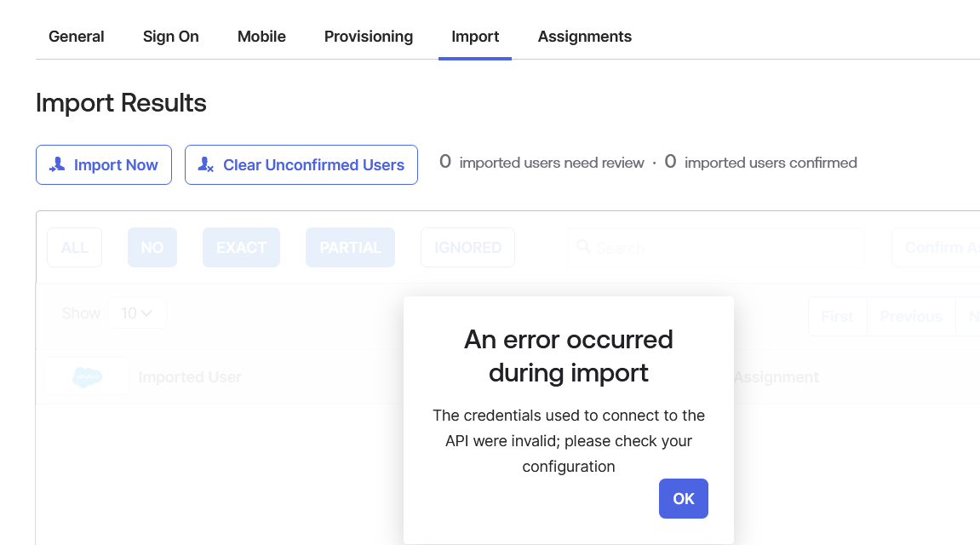Filter results by ALL
The width and height of the screenshot is (980, 545).
tap(75, 248)
